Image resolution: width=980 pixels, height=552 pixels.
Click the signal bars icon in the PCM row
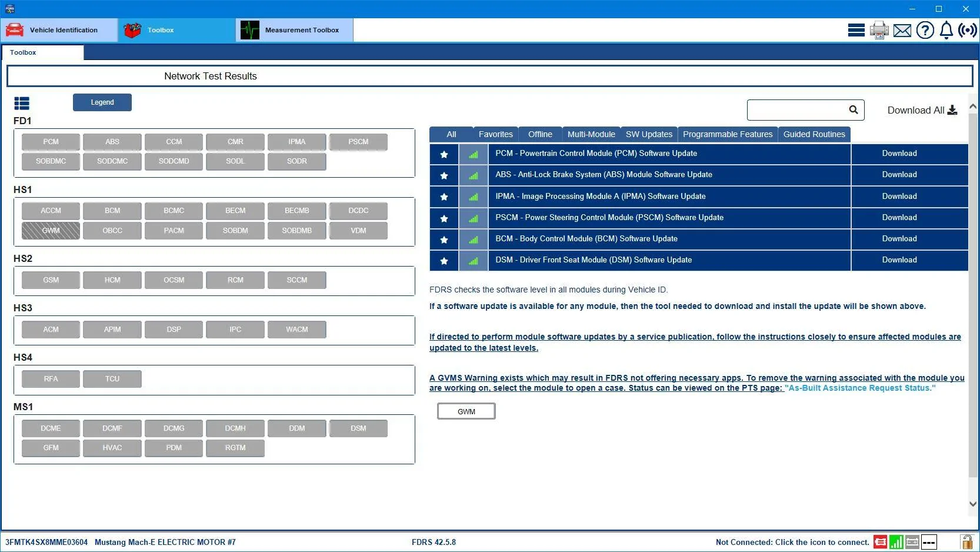click(x=474, y=154)
